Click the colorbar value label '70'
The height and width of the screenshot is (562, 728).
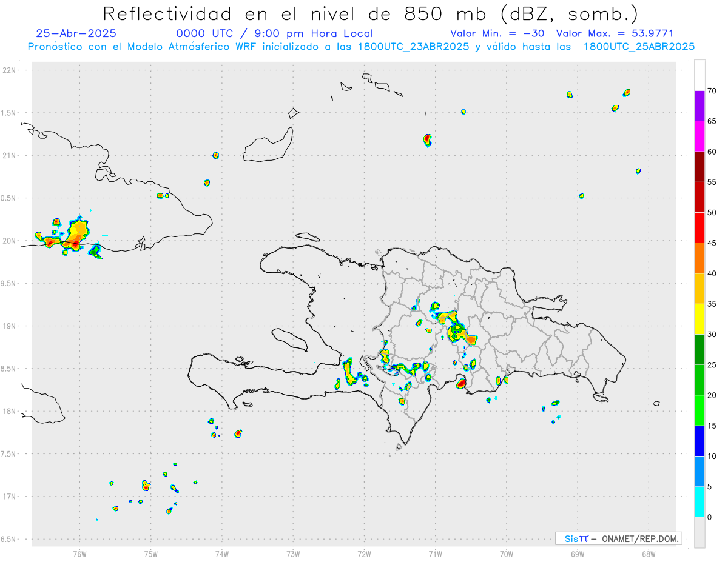point(712,91)
